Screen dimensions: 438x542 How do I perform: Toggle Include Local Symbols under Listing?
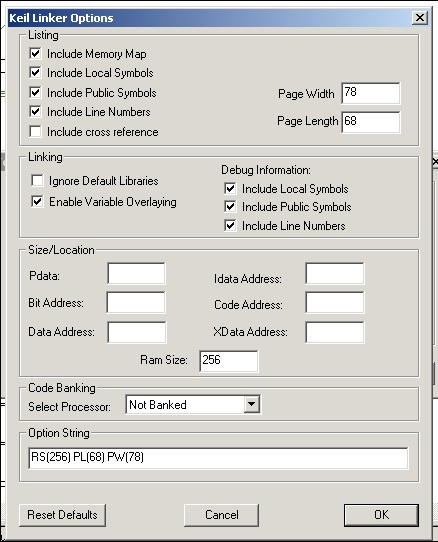36,73
